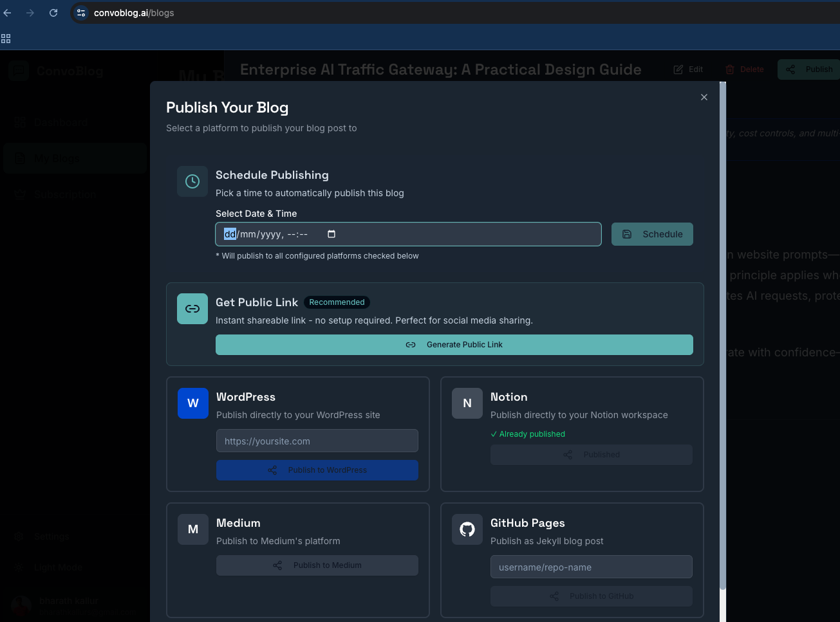Click Publish to GitHub button
840x622 pixels.
pyautogui.click(x=592, y=596)
